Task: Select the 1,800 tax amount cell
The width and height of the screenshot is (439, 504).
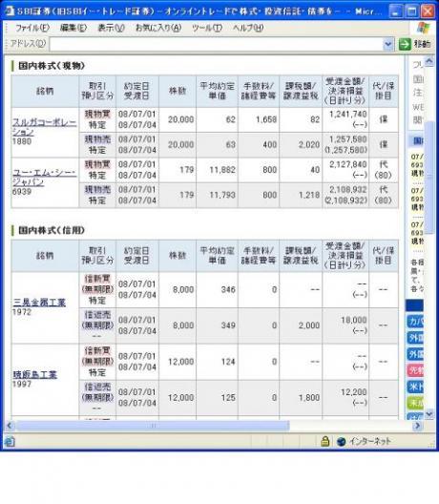Action: coord(301,397)
